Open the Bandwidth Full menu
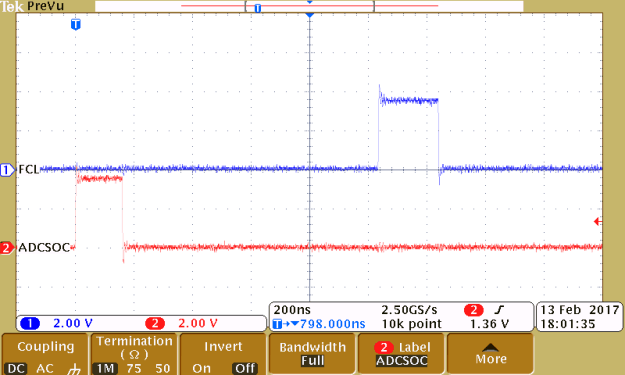625x375 pixels. [x=312, y=354]
